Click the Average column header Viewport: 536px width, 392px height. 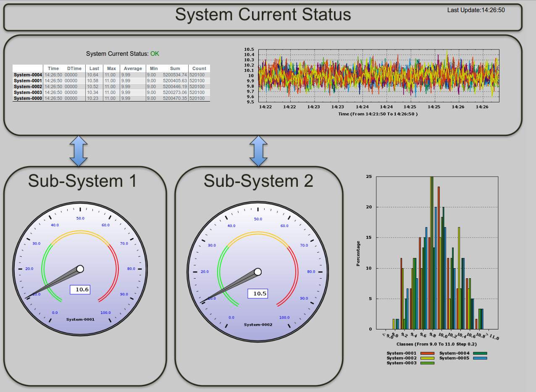pos(133,68)
